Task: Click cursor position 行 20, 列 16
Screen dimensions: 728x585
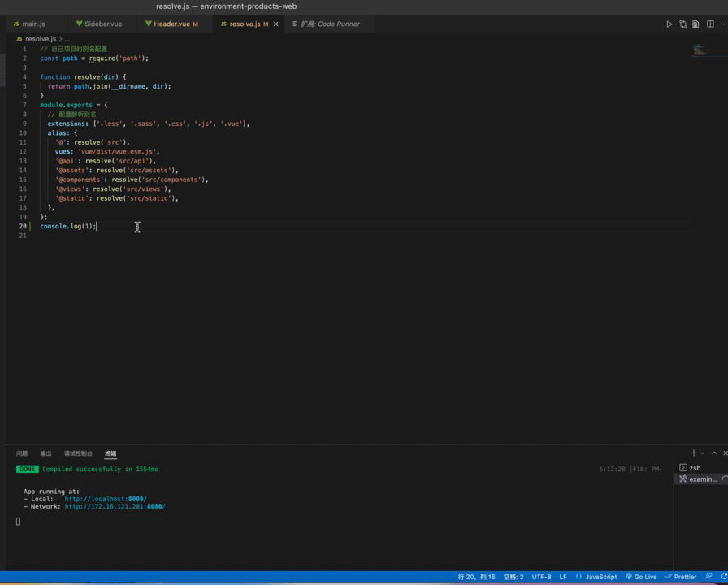Action: tap(477, 577)
